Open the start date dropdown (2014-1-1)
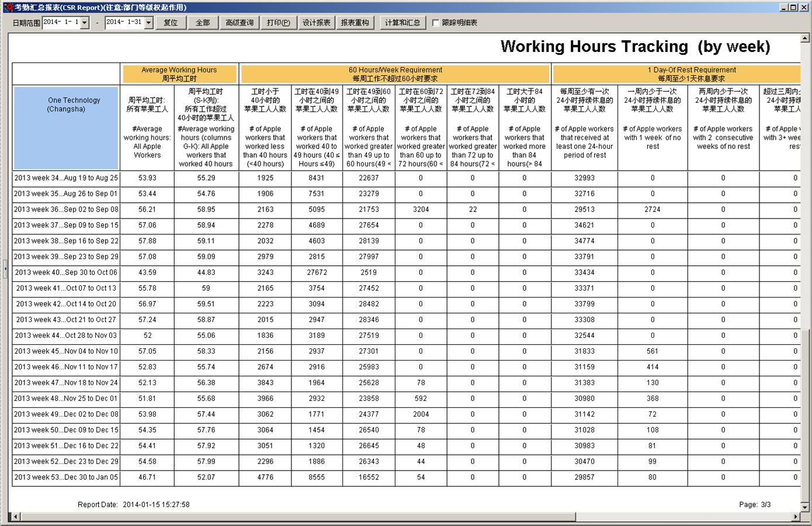Screen dimensions: 812x526 pyautogui.click(x=85, y=23)
